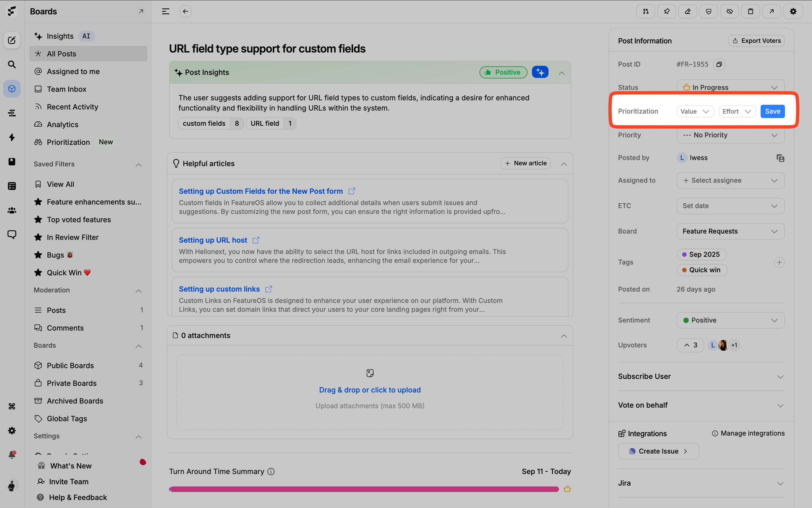Click the pencil edit post icon

coord(687,11)
